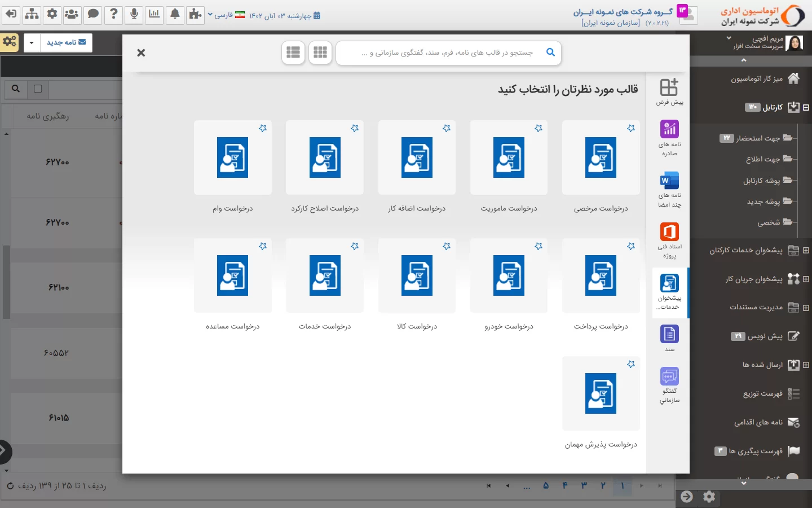This screenshot has height=508, width=812.
Task: Open the organization chart icon
Action: [x=32, y=15]
